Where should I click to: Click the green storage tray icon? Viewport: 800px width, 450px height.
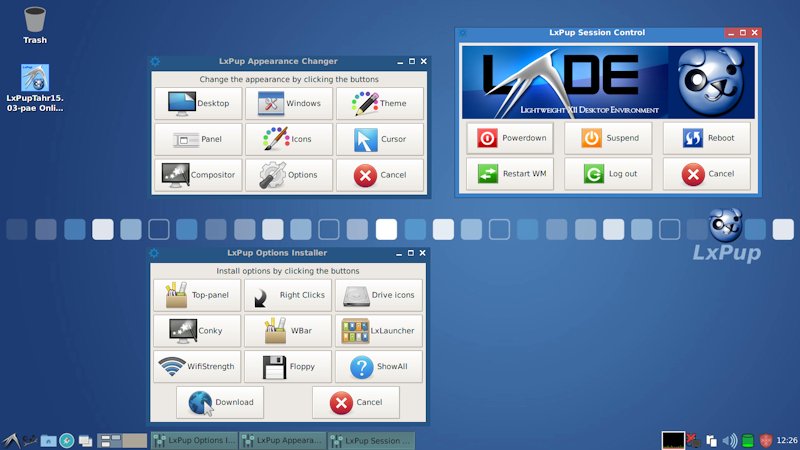pyautogui.click(x=747, y=440)
